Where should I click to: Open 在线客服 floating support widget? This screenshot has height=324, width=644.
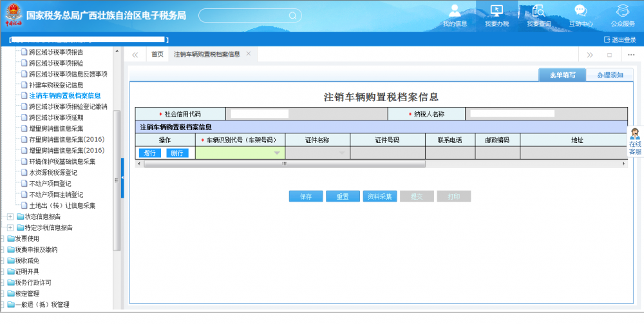(x=635, y=142)
